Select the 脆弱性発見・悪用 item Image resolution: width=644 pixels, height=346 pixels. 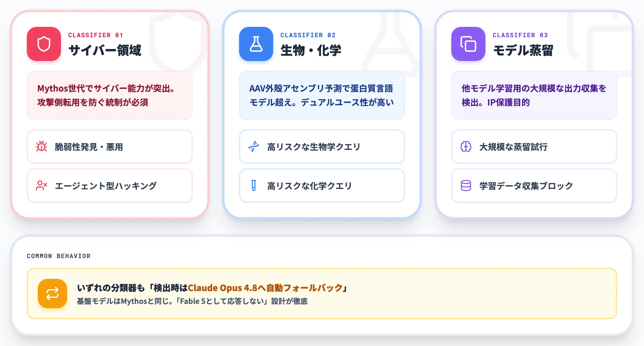click(x=110, y=147)
